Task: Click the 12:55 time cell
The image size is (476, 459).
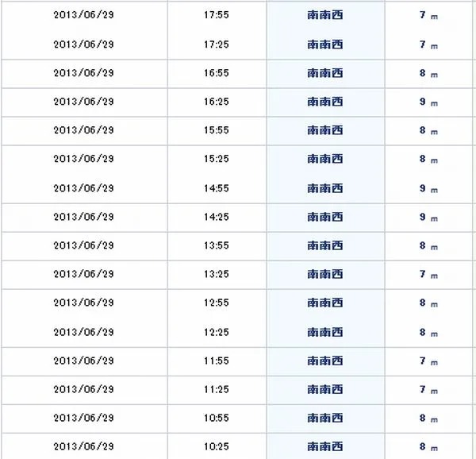Action: click(216, 303)
